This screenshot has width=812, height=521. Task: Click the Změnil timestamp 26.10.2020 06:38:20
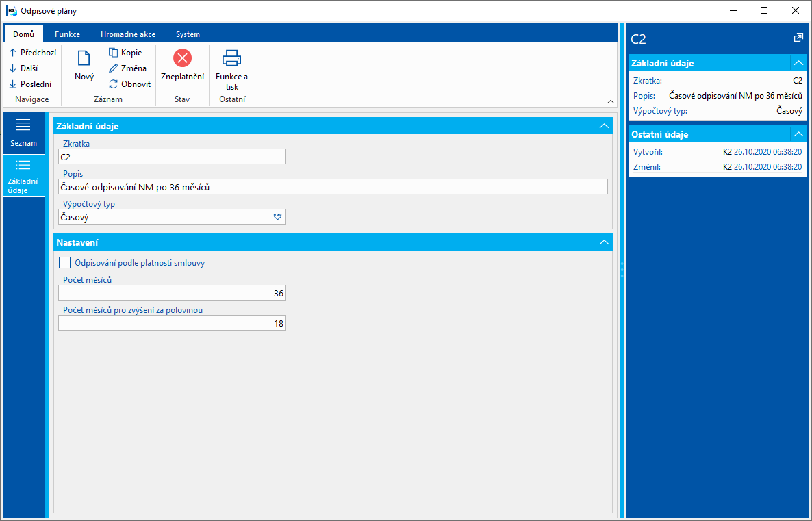point(767,167)
